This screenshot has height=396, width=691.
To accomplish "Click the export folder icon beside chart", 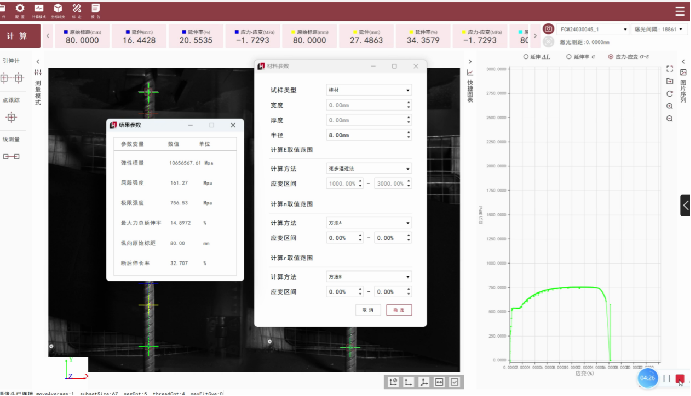I will [x=669, y=81].
